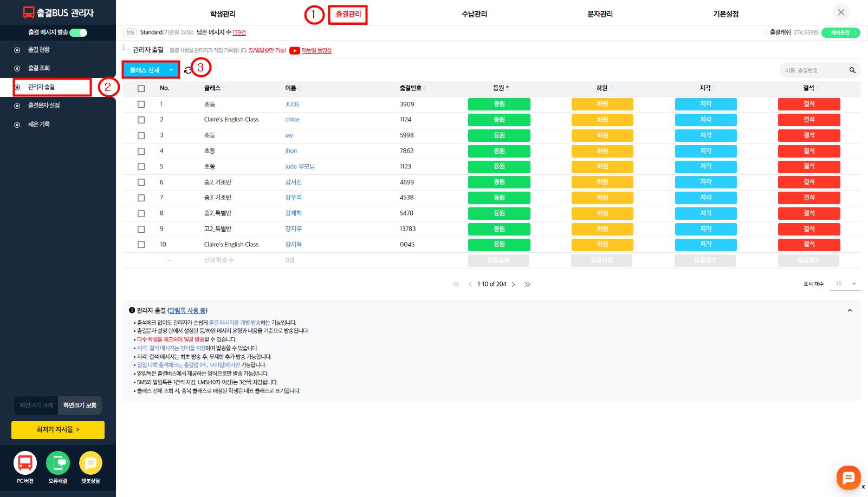Switch to the 학생관리 tab
The image size is (868, 497).
point(223,14)
